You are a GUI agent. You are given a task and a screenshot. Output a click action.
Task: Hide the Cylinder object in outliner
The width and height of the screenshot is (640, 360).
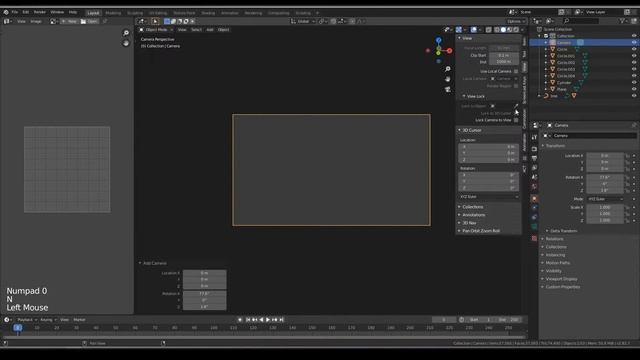click(634, 82)
